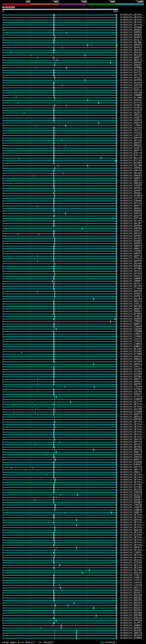Open the UniRef100_B9FQG5 hit
The width and height of the screenshot is (146, 644).
131,419
